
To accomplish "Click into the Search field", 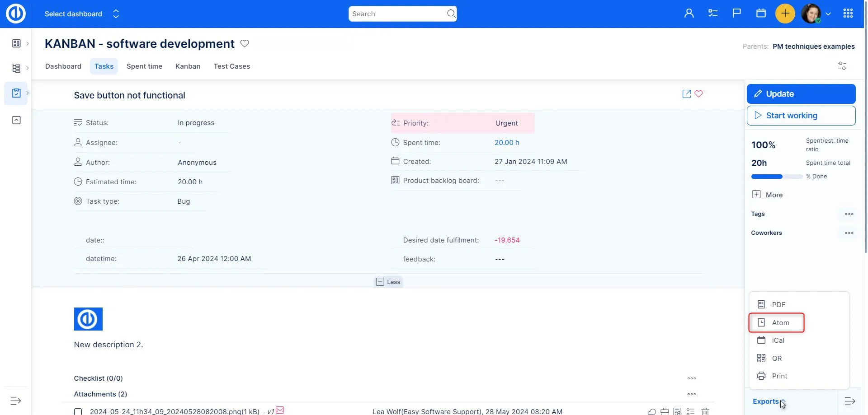I will coord(398,14).
